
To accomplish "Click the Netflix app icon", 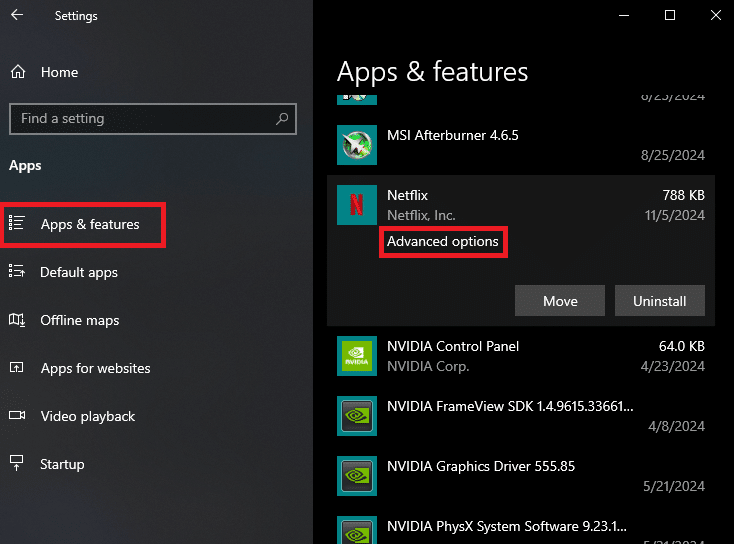I will pyautogui.click(x=357, y=205).
